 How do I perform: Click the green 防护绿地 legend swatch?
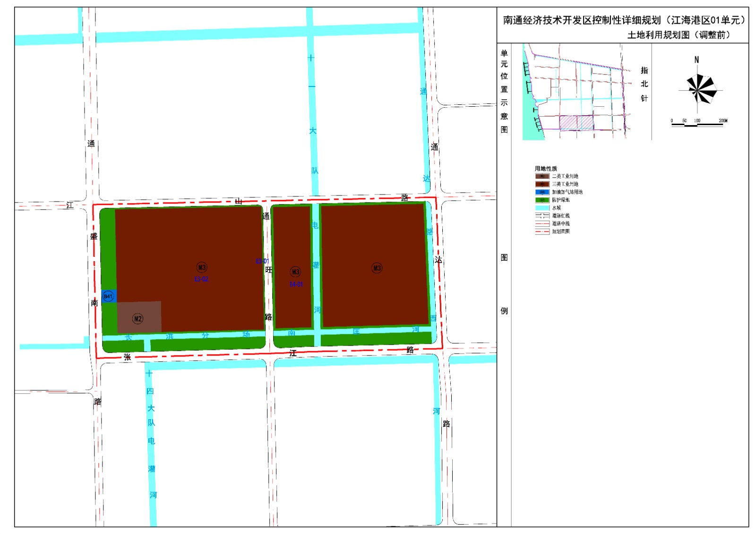[542, 200]
